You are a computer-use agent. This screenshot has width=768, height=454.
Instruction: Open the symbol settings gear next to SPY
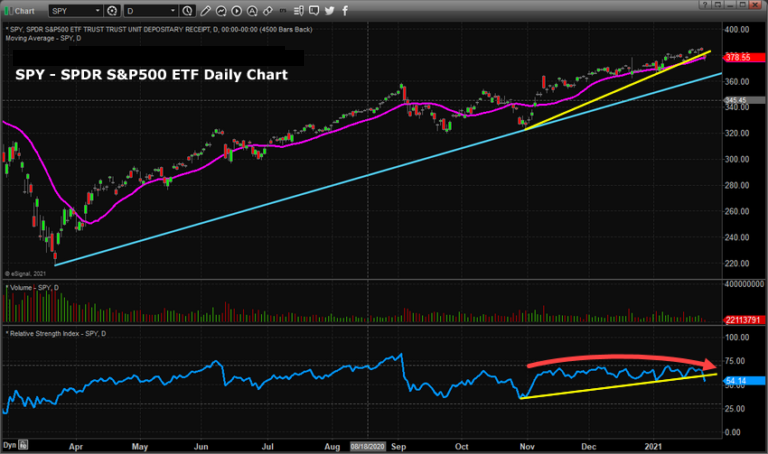[x=112, y=11]
